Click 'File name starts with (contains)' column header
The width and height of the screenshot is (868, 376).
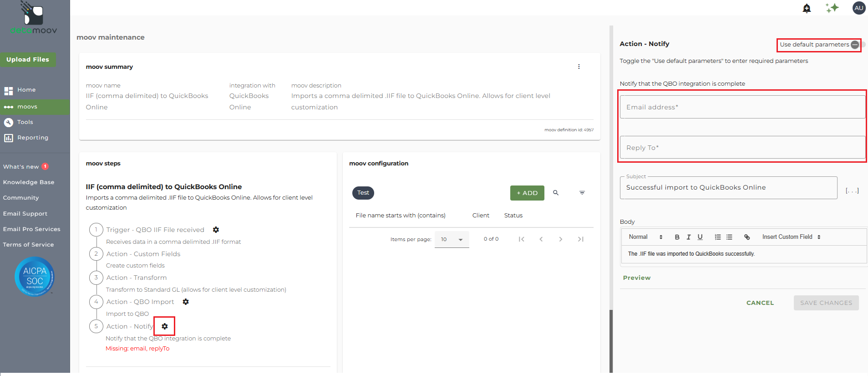point(401,216)
